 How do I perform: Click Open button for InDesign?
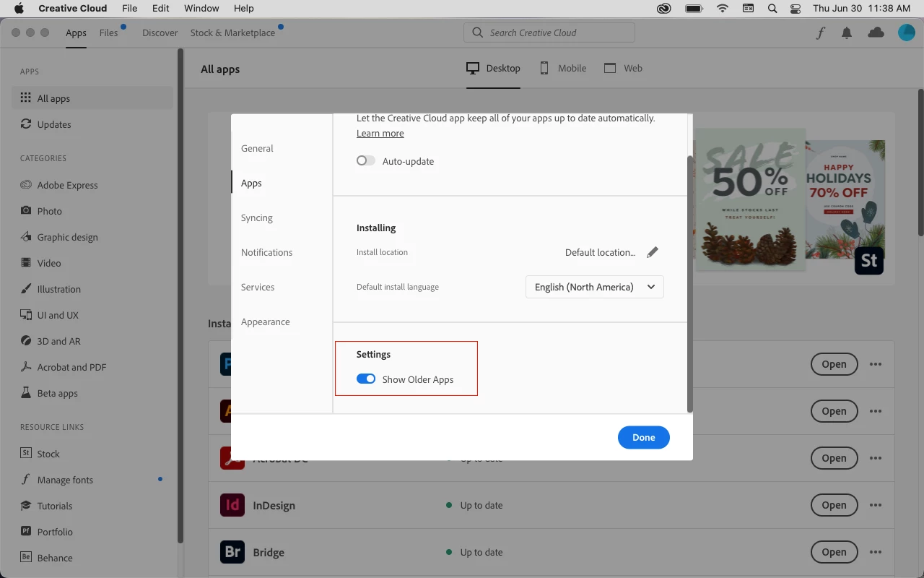(834, 505)
